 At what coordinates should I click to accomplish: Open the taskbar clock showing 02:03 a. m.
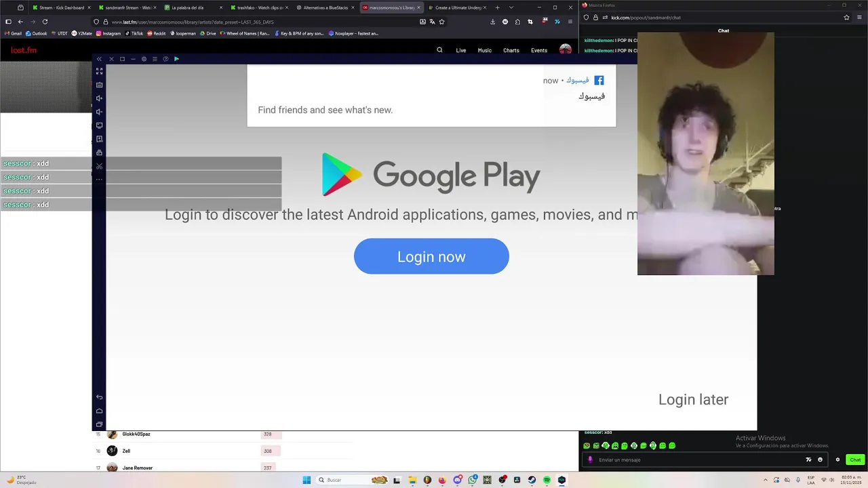851,480
